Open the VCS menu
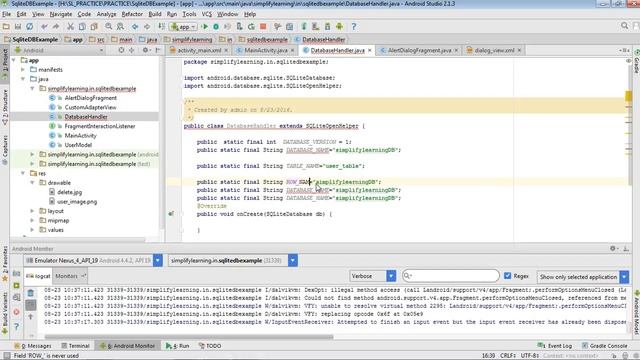The image size is (640, 360). pos(207,14)
